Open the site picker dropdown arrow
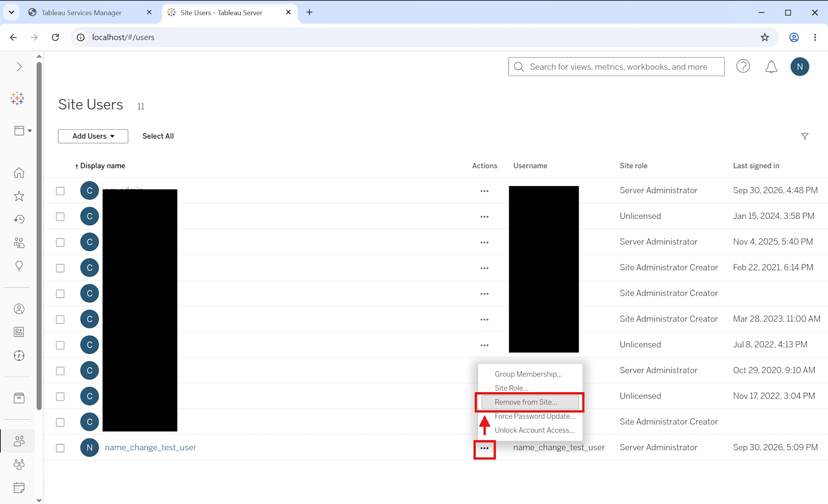The width and height of the screenshot is (828, 504). [x=30, y=131]
